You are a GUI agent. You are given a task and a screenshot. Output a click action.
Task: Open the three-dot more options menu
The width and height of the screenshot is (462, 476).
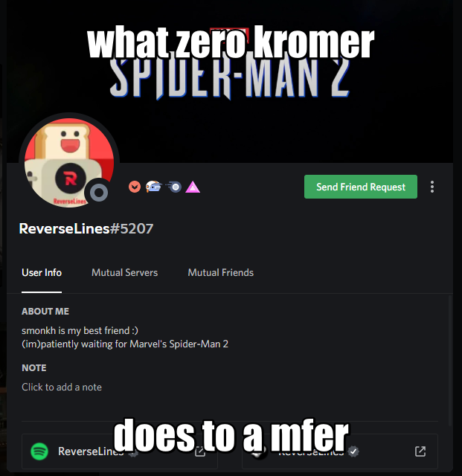(x=432, y=187)
